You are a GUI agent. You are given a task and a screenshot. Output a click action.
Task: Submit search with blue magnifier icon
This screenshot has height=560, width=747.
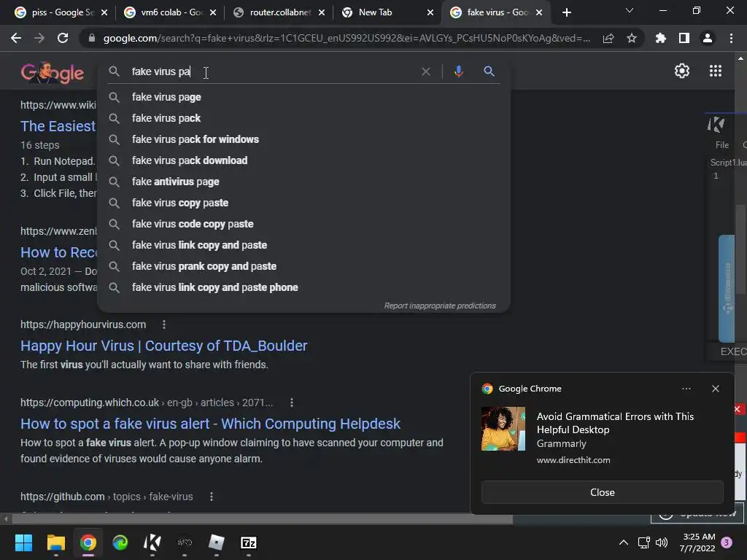click(x=489, y=71)
